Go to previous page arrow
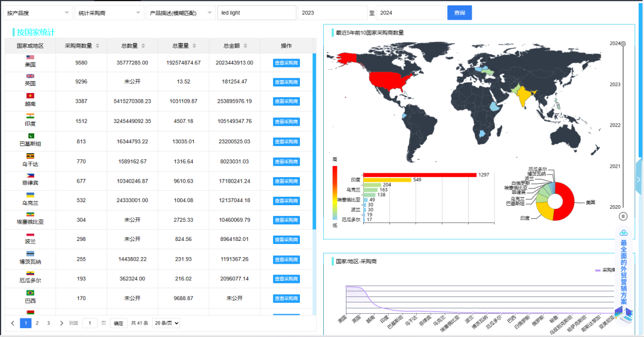Screen dimensions: 644x337 (13, 323)
